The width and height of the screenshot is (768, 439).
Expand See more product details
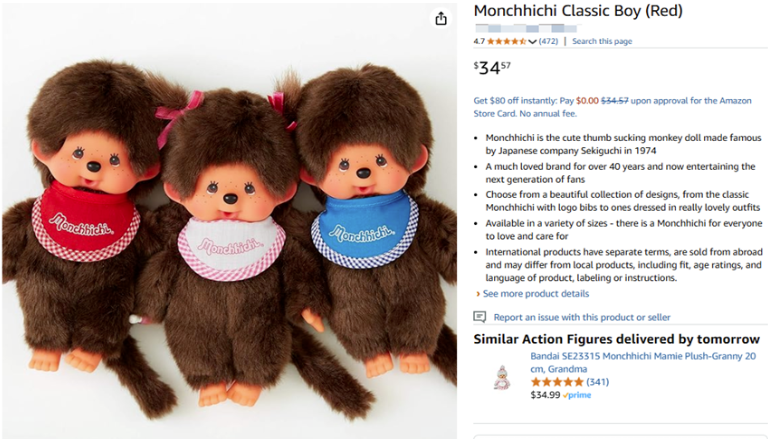tap(535, 294)
